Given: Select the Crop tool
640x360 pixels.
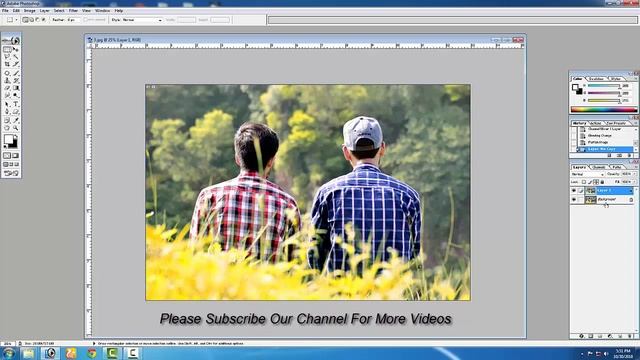Looking at the screenshot, I should click(7, 64).
